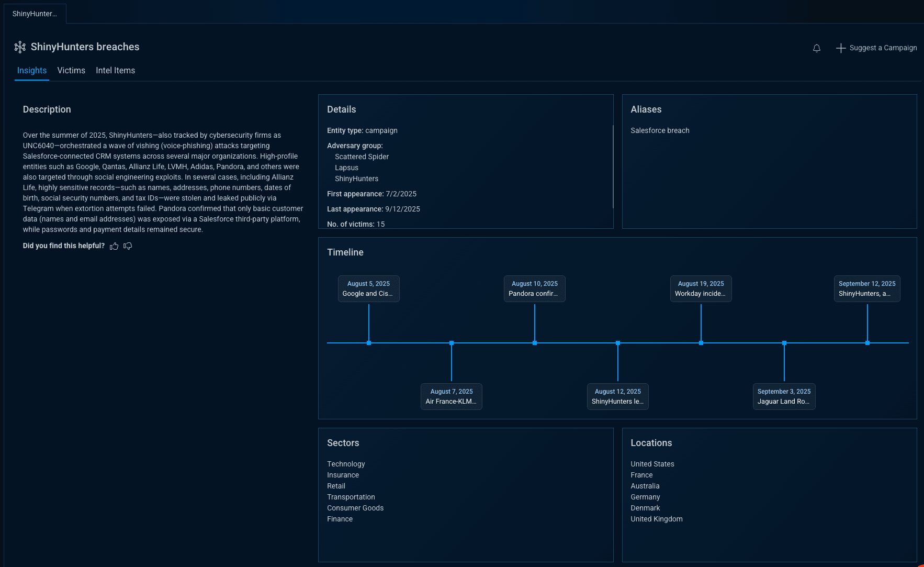Open the Salesforce breach alias
Viewport: 924px width, 567px height.
[660, 130]
